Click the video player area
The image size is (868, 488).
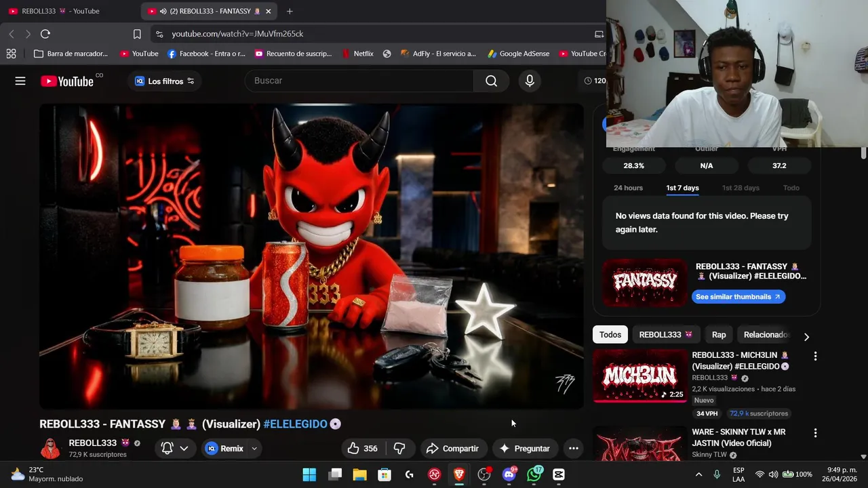(x=311, y=256)
